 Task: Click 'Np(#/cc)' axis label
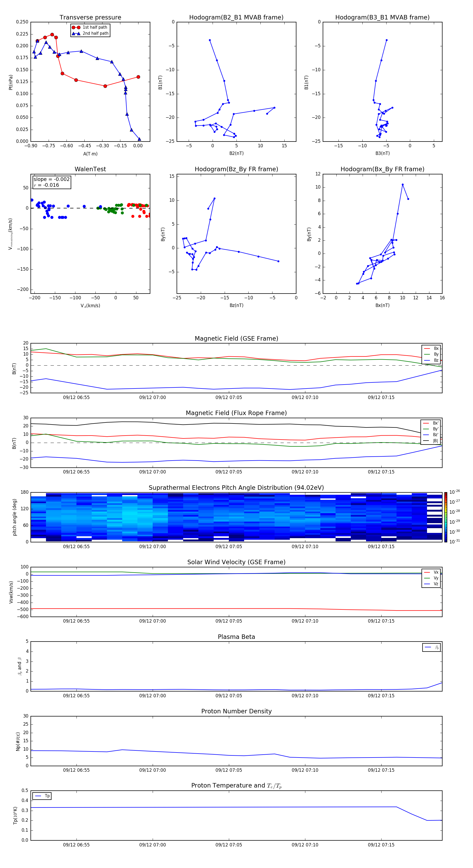[x=18, y=741]
